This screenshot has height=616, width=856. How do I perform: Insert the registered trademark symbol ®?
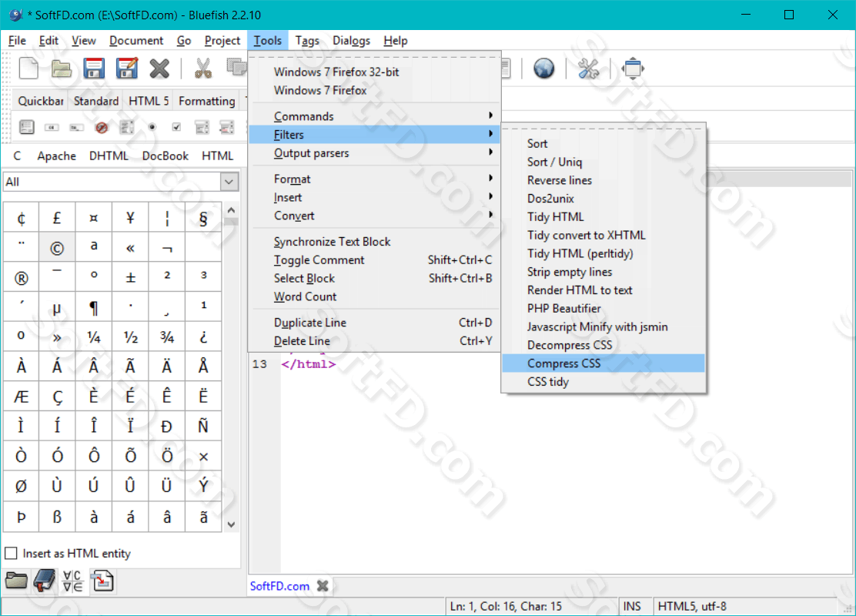click(21, 277)
